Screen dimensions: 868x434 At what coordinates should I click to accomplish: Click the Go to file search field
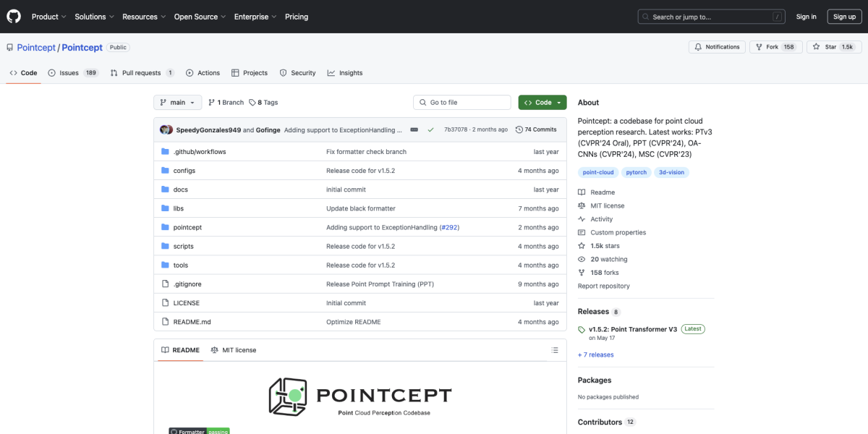461,102
